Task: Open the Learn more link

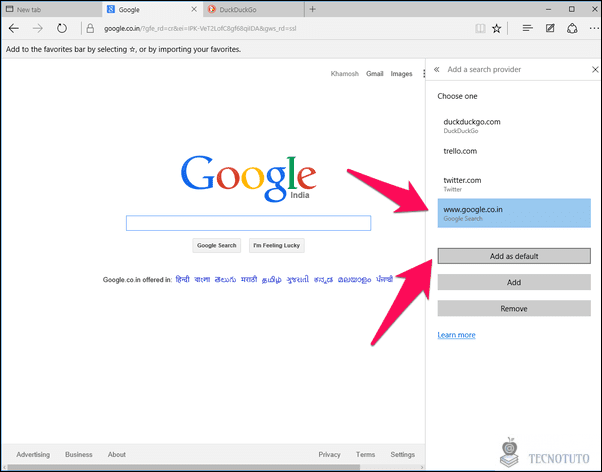Action: tap(456, 335)
